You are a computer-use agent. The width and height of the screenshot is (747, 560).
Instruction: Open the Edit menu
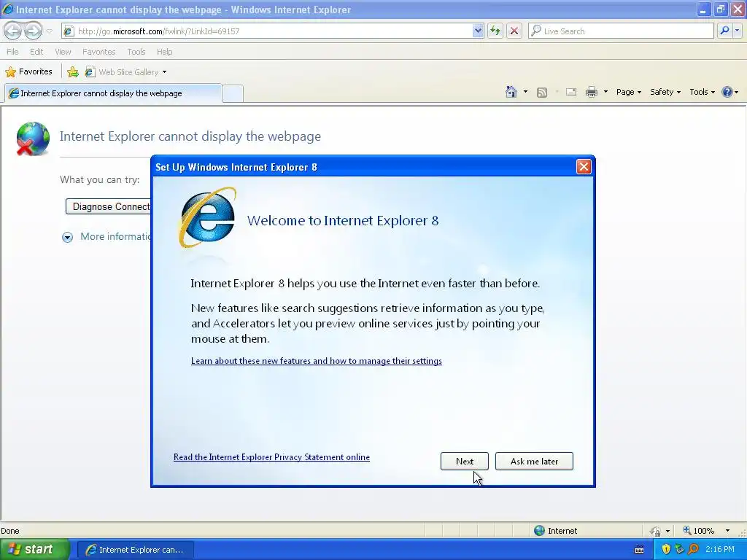point(36,52)
